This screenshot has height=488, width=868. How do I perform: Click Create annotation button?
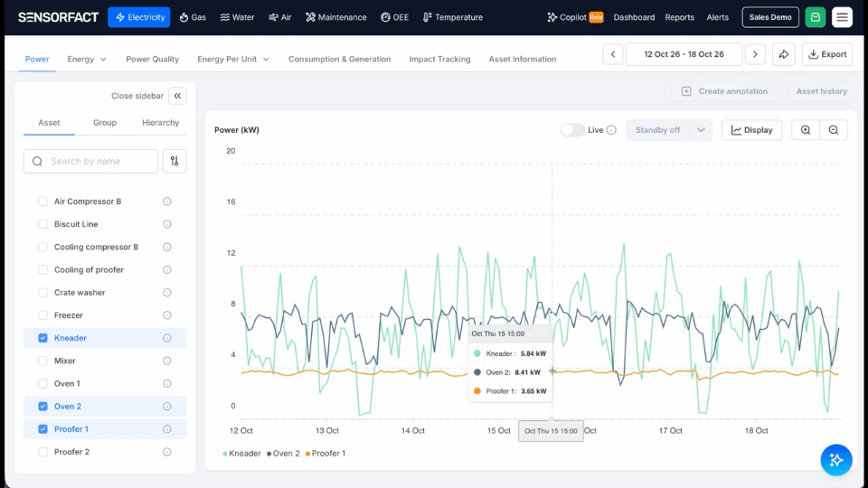pos(724,91)
